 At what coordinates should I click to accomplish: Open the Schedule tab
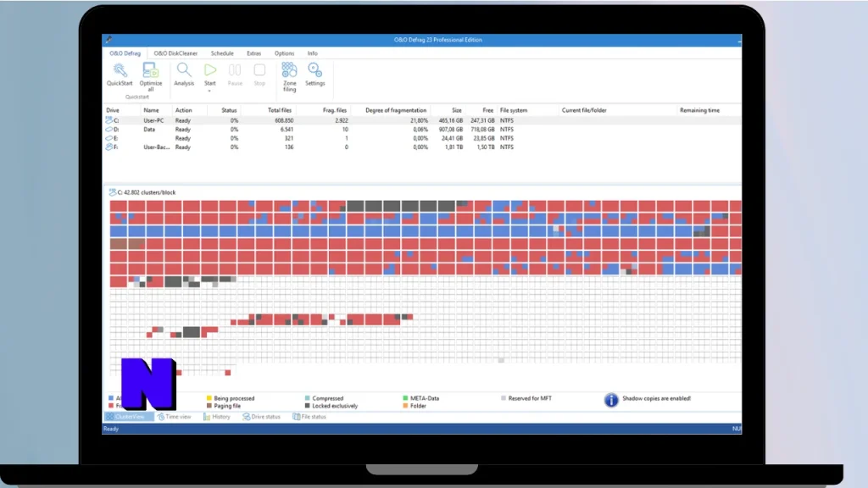click(x=222, y=53)
